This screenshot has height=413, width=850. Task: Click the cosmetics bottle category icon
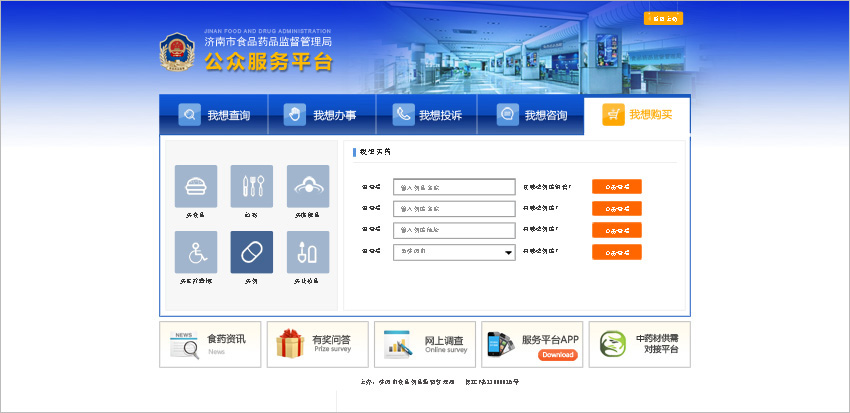[307, 252]
